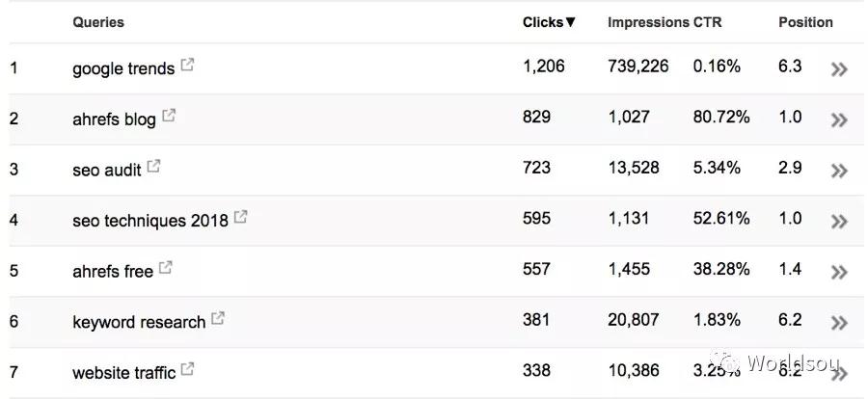
Task: Open external link icon beside website traffic
Action: pyautogui.click(x=188, y=368)
